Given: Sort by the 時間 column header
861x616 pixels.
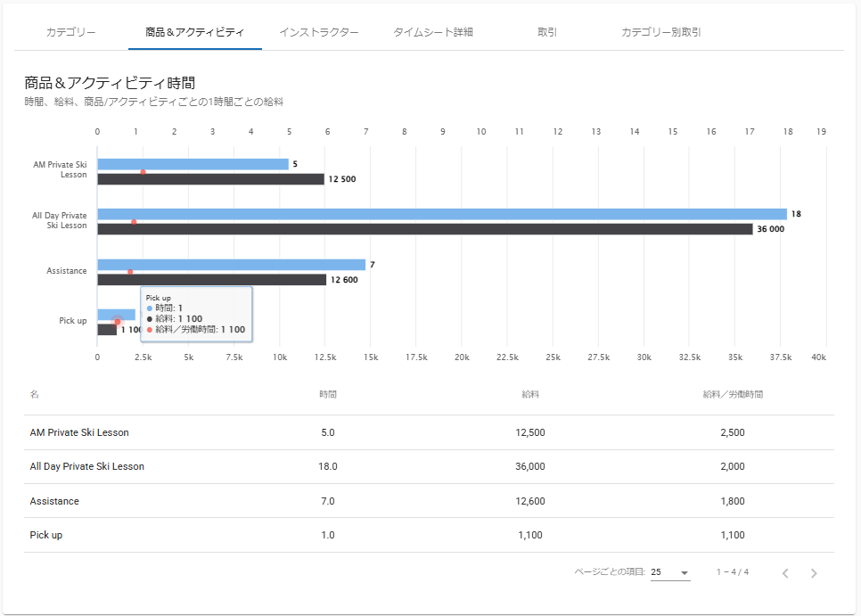Looking at the screenshot, I should click(x=328, y=394).
